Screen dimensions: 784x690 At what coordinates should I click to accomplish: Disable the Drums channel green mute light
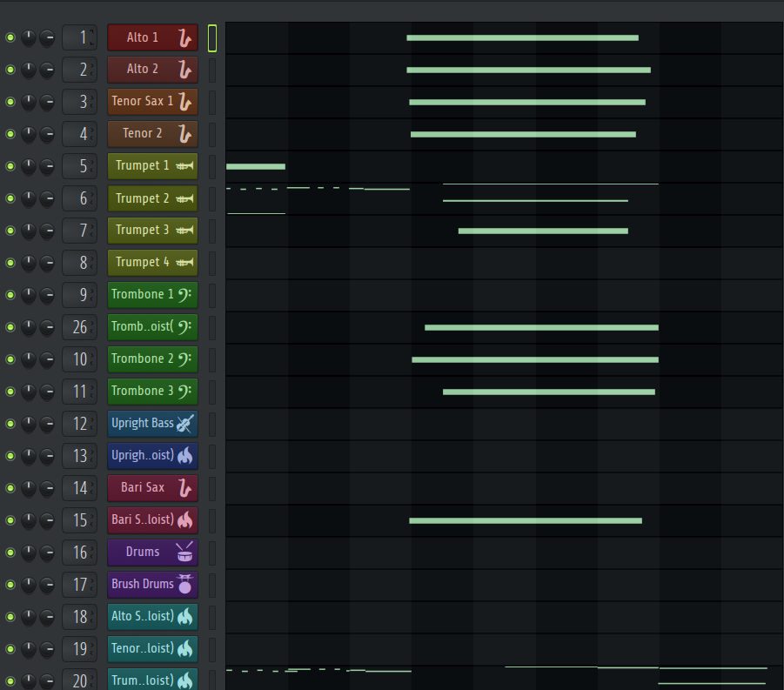point(10,553)
